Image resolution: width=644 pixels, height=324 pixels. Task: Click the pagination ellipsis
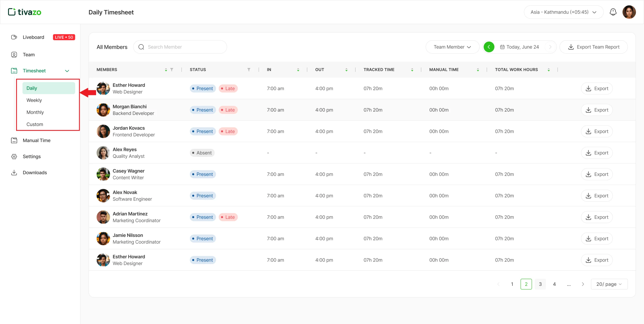click(569, 284)
